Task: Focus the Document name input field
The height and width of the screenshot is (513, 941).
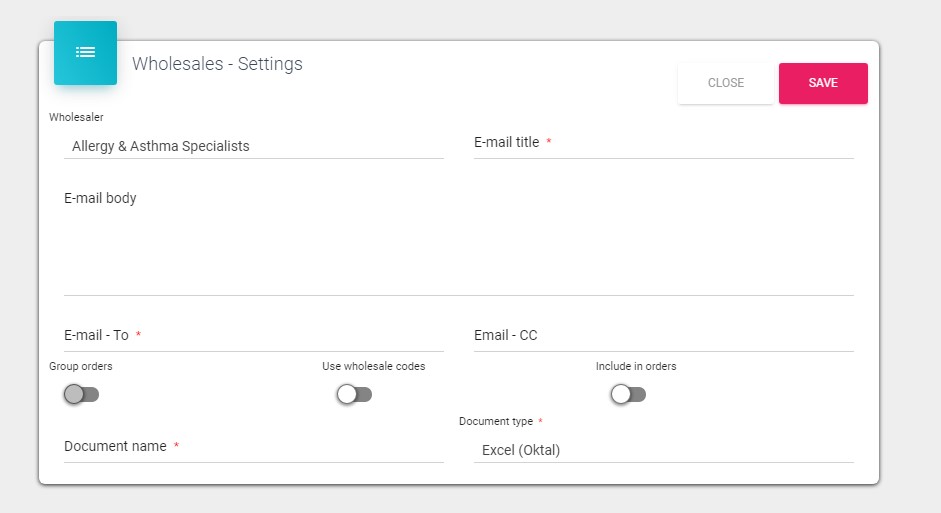Action: 253,447
